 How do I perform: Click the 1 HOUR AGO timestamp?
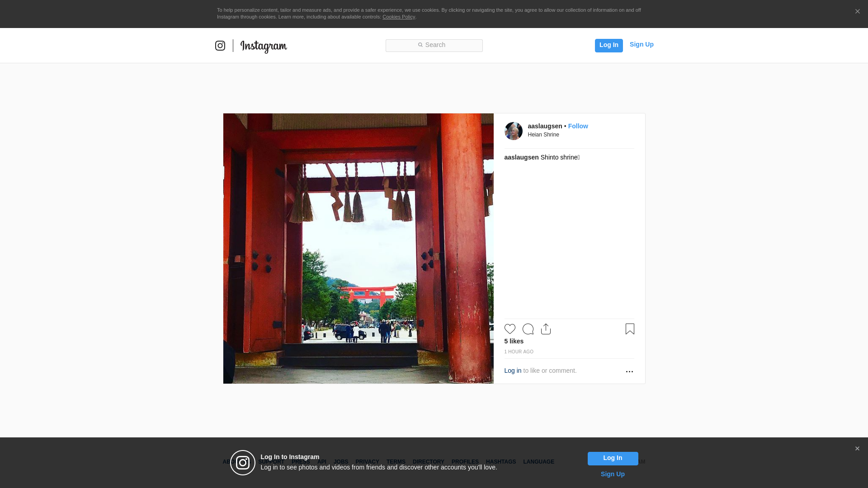point(519,352)
